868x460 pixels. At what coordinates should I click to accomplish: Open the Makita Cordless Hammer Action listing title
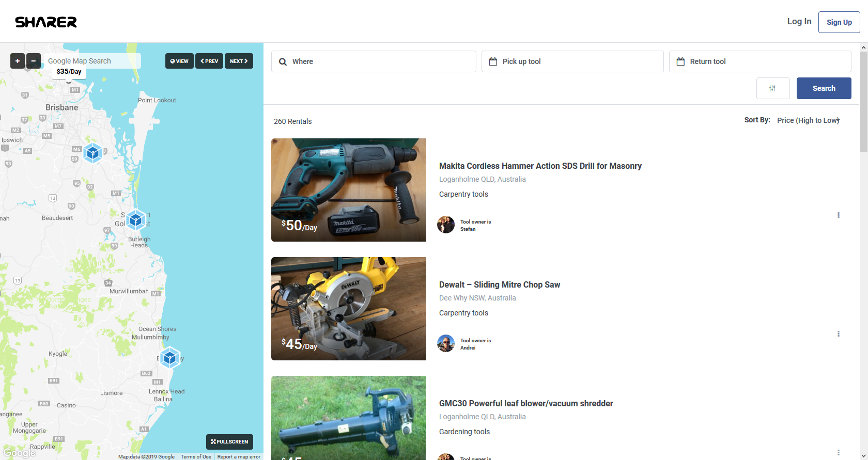pos(540,166)
